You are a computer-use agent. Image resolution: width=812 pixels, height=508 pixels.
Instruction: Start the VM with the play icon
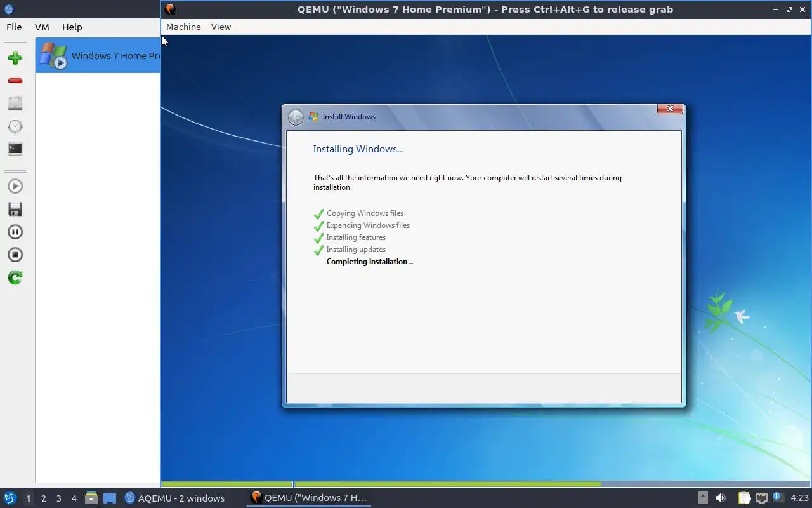tap(15, 186)
